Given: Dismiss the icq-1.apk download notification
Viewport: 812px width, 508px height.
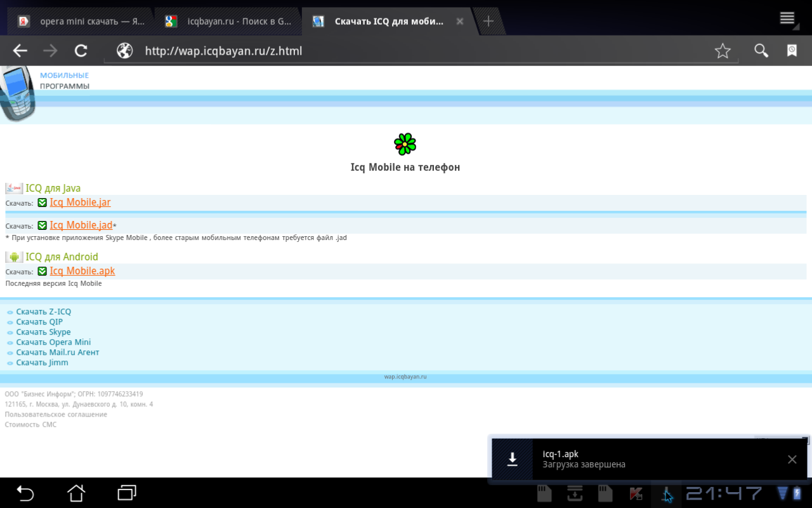Looking at the screenshot, I should [x=792, y=459].
